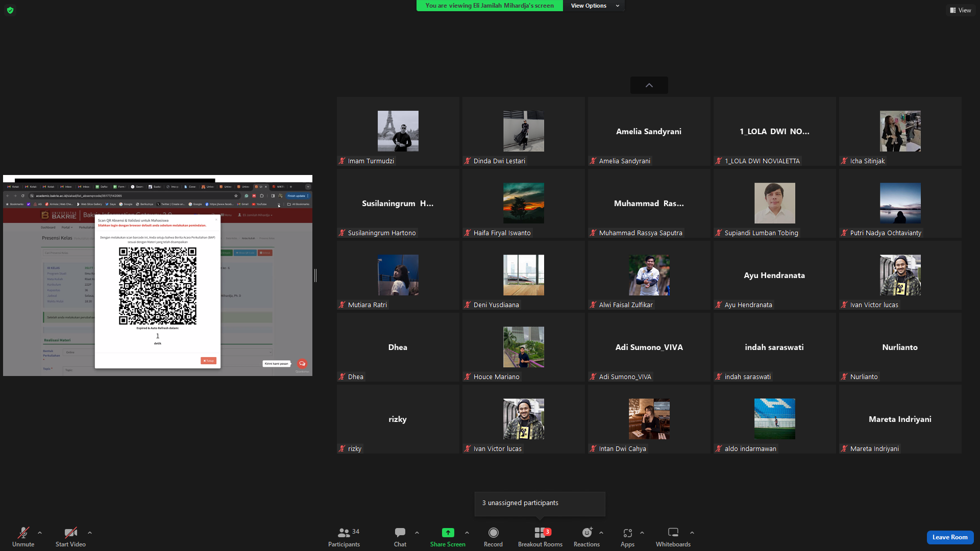Open Whiteboards
The height and width of the screenshot is (551, 980).
(673, 537)
